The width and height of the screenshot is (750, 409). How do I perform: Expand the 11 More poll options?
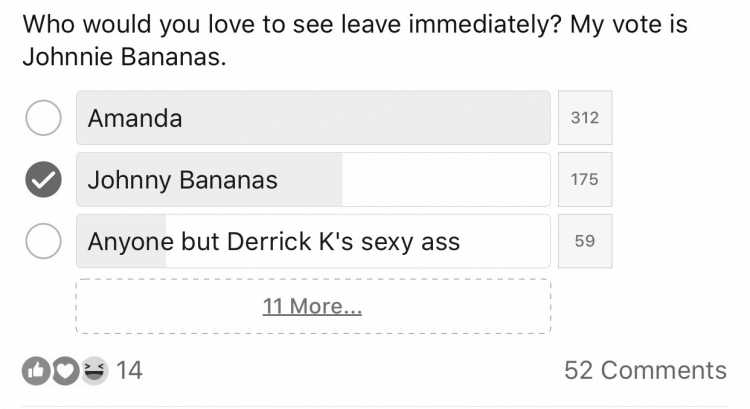click(312, 306)
